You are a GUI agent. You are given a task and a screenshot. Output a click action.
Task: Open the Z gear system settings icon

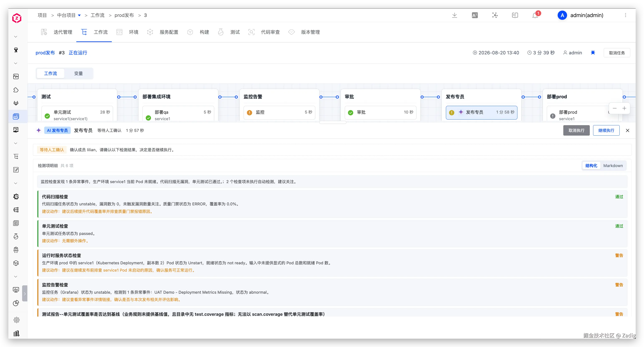pos(16,320)
